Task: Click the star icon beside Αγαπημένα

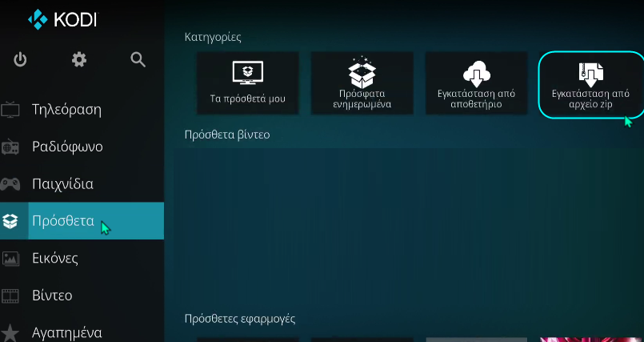Action: [10, 332]
